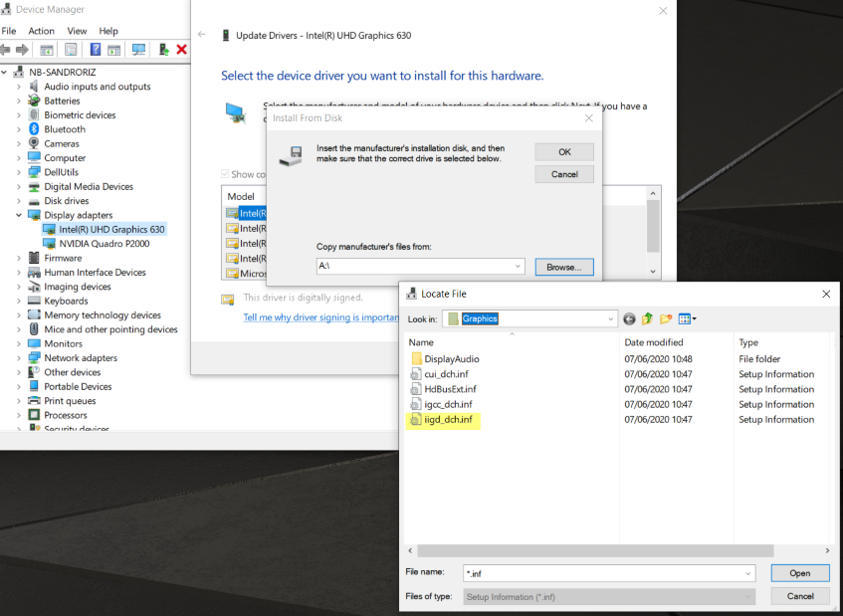
Task: Click the Forward arrow in Device Manager toolbar
Action: [22, 50]
